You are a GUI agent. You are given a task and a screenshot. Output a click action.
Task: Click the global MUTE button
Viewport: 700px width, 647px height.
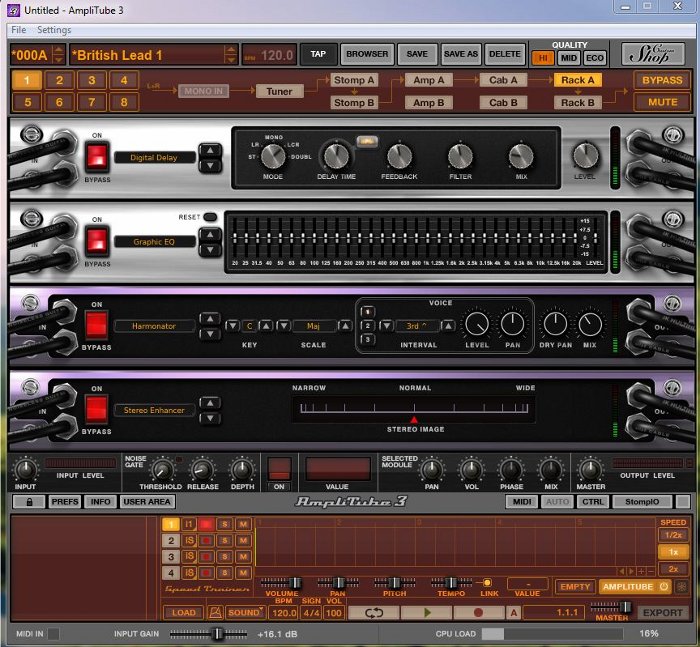click(x=662, y=102)
